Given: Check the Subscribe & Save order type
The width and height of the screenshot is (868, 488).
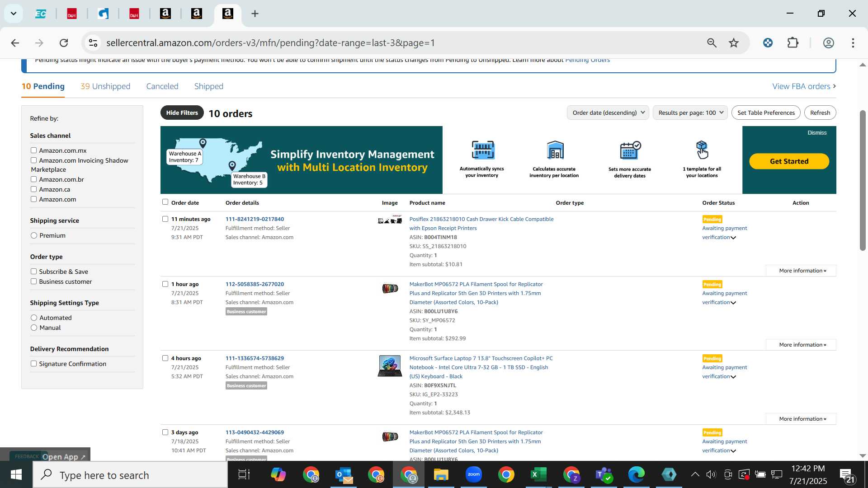Looking at the screenshot, I should click(x=33, y=272).
